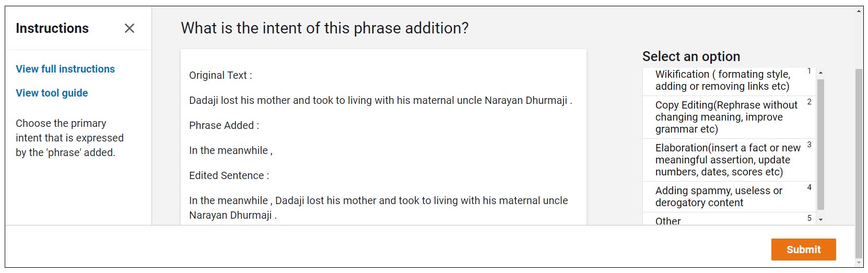The width and height of the screenshot is (868, 273).
Task: Click the original text sentence about Dadaji
Action: 381,100
